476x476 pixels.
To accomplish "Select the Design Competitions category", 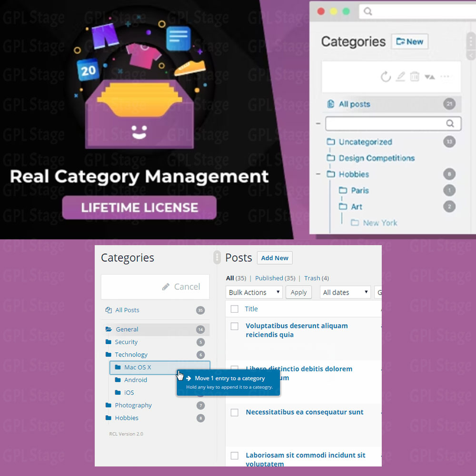I will (x=377, y=158).
